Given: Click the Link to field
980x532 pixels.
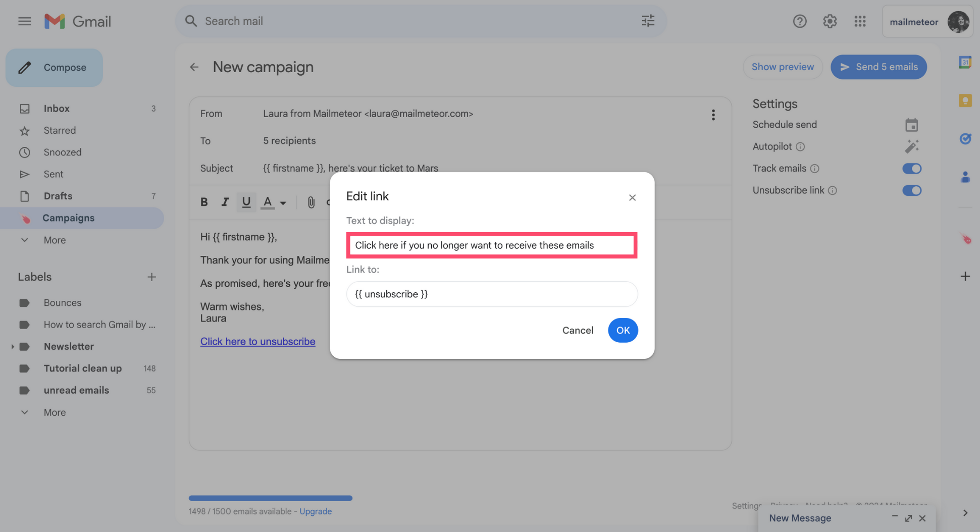Looking at the screenshot, I should [492, 294].
